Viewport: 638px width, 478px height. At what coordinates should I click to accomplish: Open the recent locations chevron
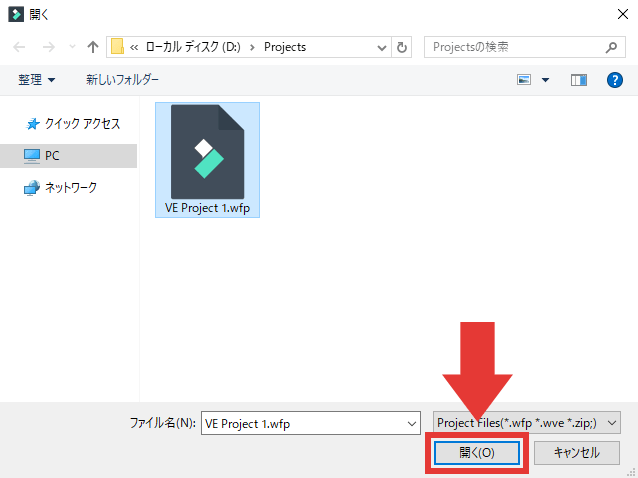coord(72,47)
